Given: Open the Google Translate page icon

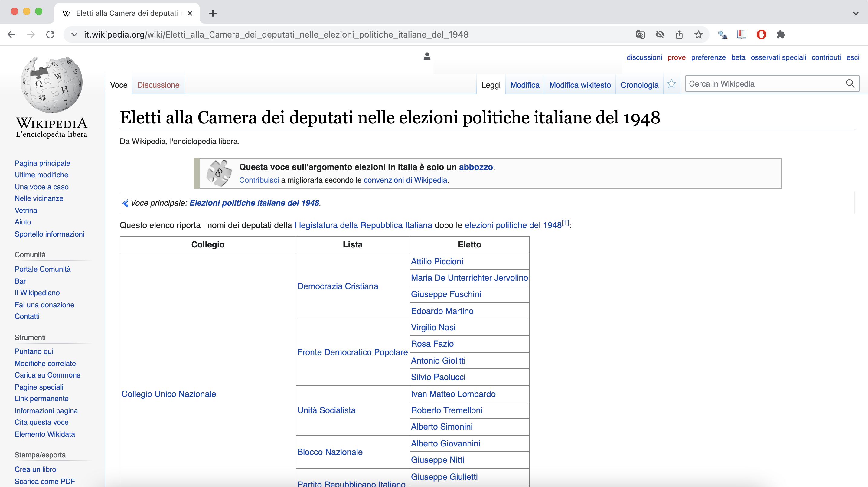Looking at the screenshot, I should [640, 34].
